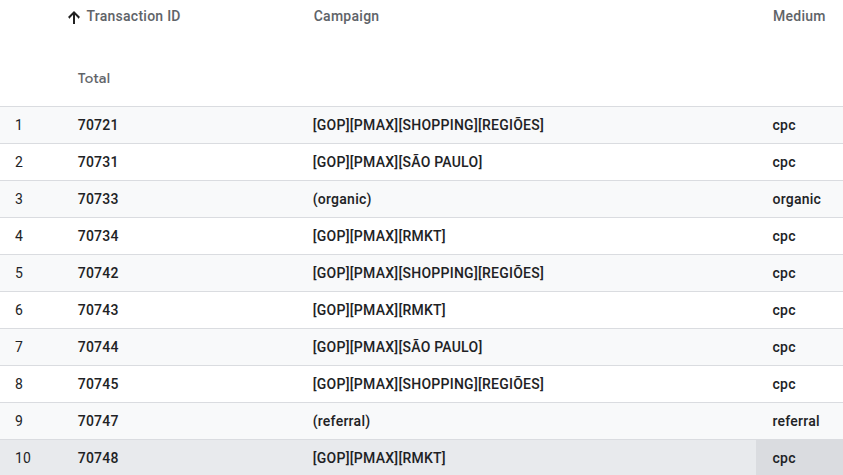This screenshot has height=475, width=843.
Task: Click the ascending sort arrow icon
Action: pos(74,17)
